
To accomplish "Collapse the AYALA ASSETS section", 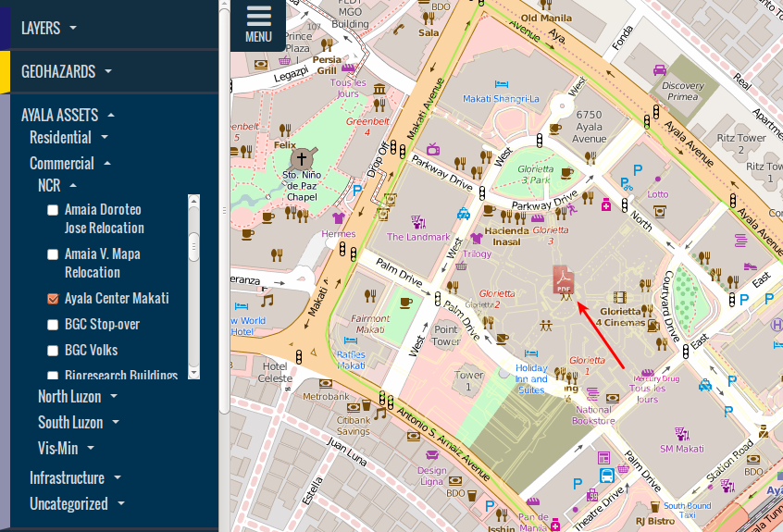I will point(68,115).
